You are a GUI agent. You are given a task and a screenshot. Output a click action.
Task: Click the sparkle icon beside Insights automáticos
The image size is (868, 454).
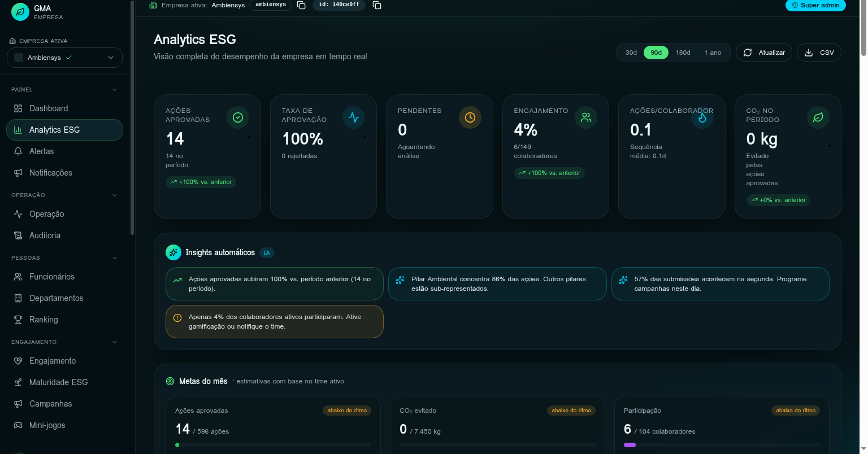[173, 252]
